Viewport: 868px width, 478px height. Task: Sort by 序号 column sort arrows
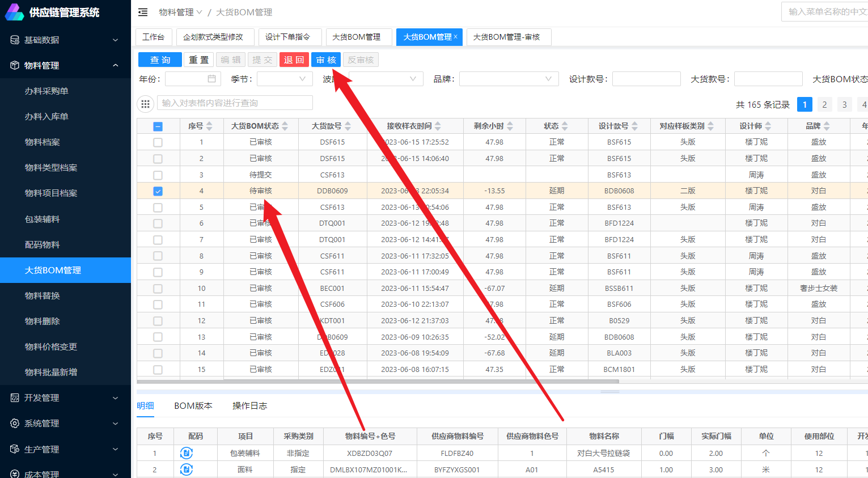coord(209,126)
